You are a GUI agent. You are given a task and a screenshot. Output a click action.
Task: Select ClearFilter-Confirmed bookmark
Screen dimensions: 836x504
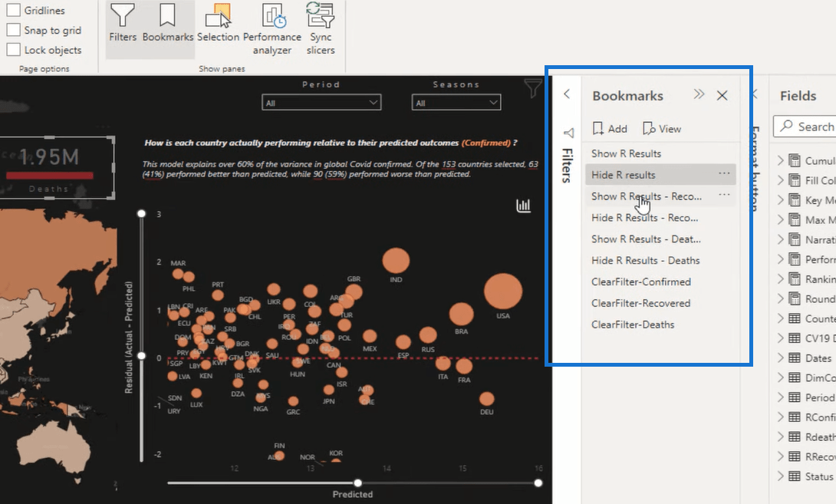660,282
